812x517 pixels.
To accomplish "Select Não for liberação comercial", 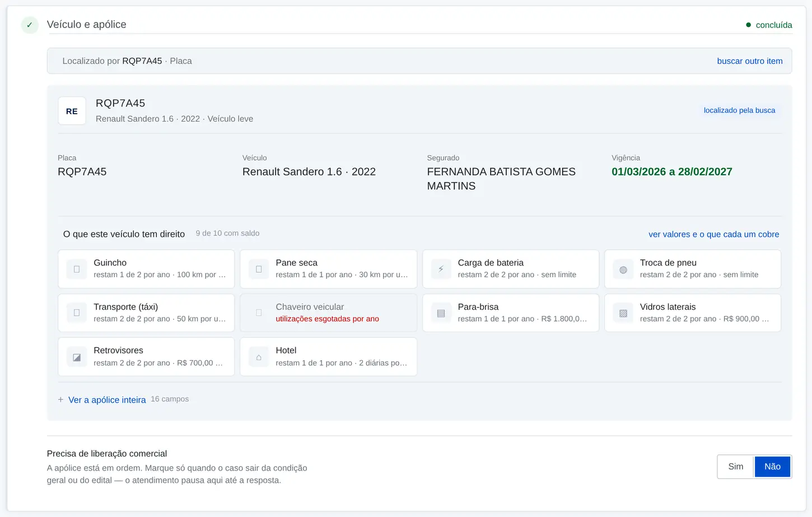I will 772,467.
